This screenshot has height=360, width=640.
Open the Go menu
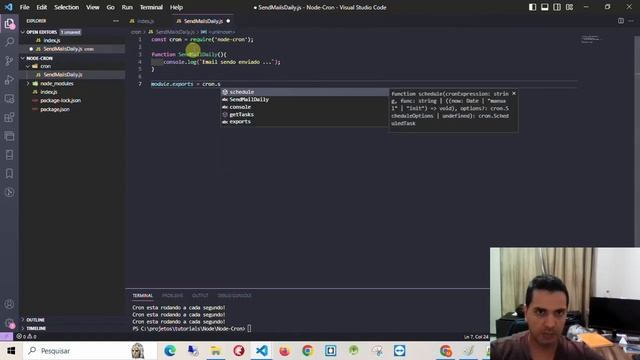(111, 7)
